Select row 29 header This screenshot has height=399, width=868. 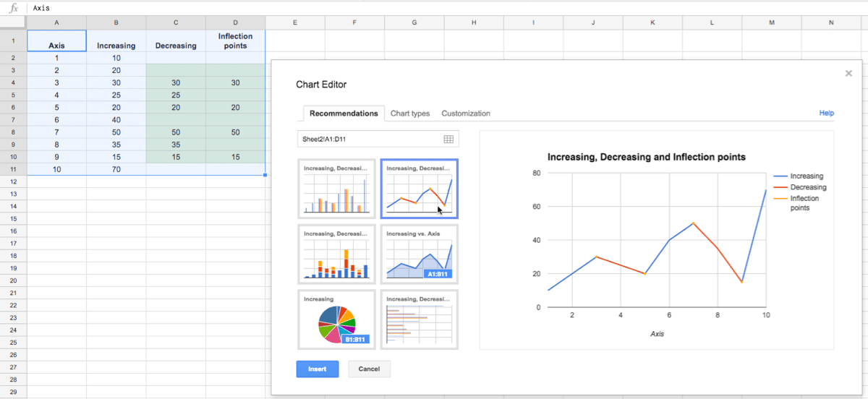[13, 392]
